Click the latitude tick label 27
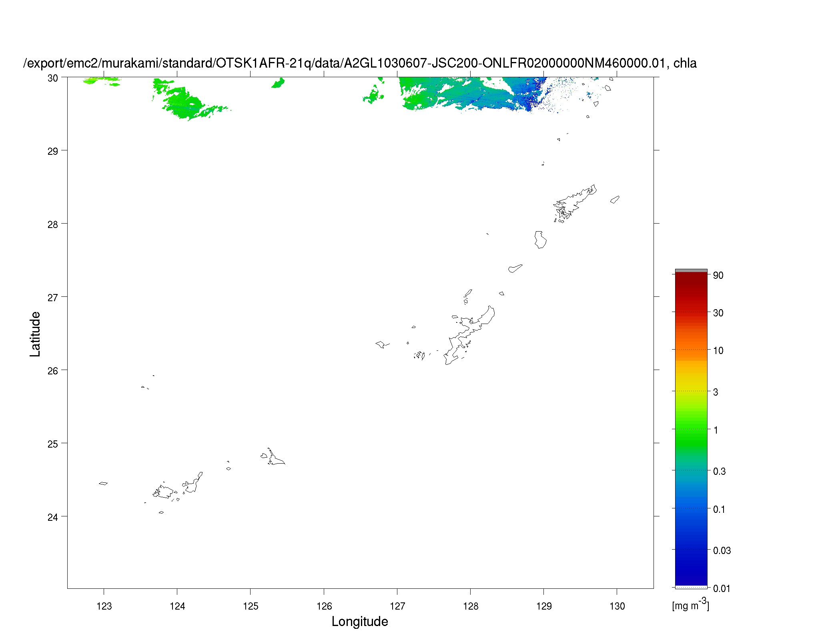 [53, 298]
